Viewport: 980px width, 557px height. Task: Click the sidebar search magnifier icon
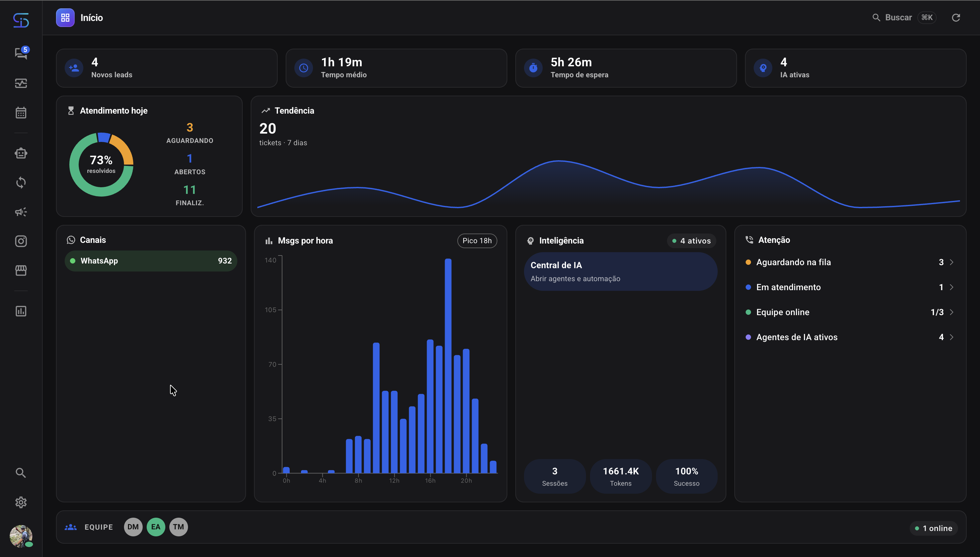click(21, 473)
